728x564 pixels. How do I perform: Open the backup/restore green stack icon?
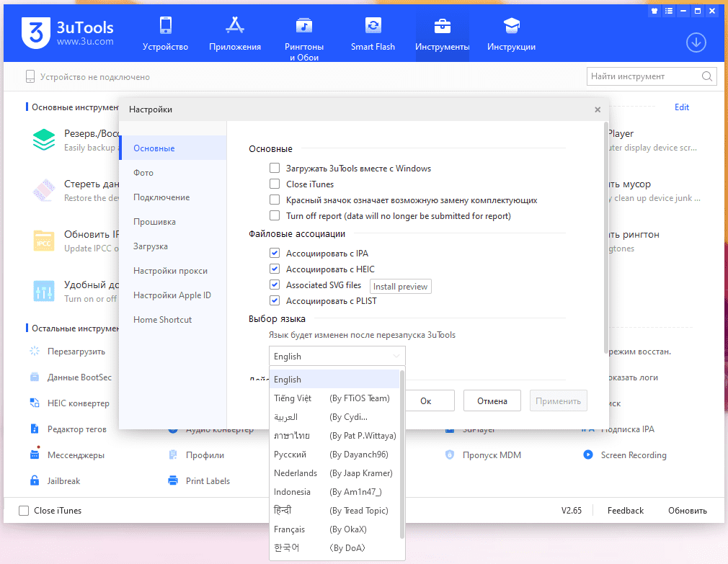(44, 140)
